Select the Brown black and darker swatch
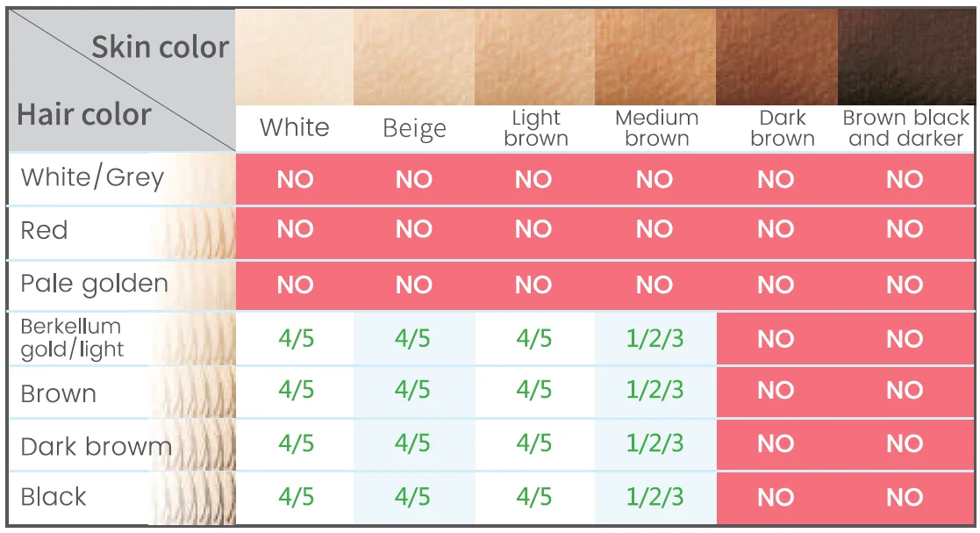980x533 pixels. tap(906, 58)
